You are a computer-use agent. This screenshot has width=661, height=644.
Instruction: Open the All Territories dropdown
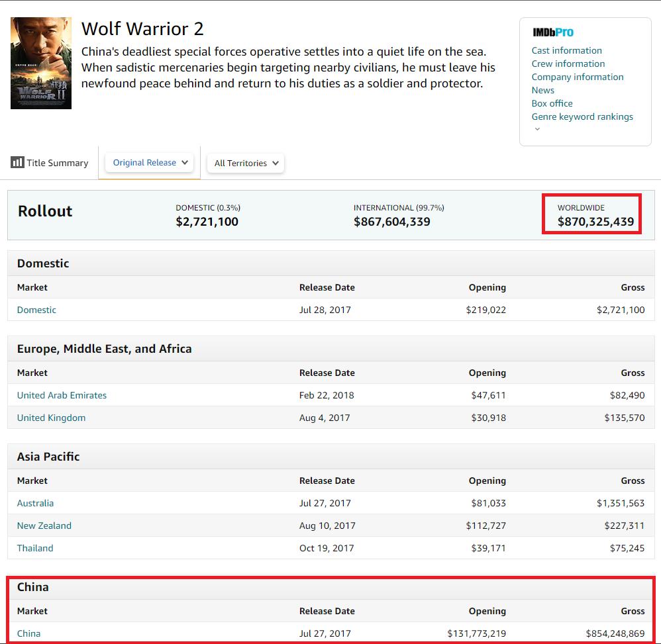[246, 163]
